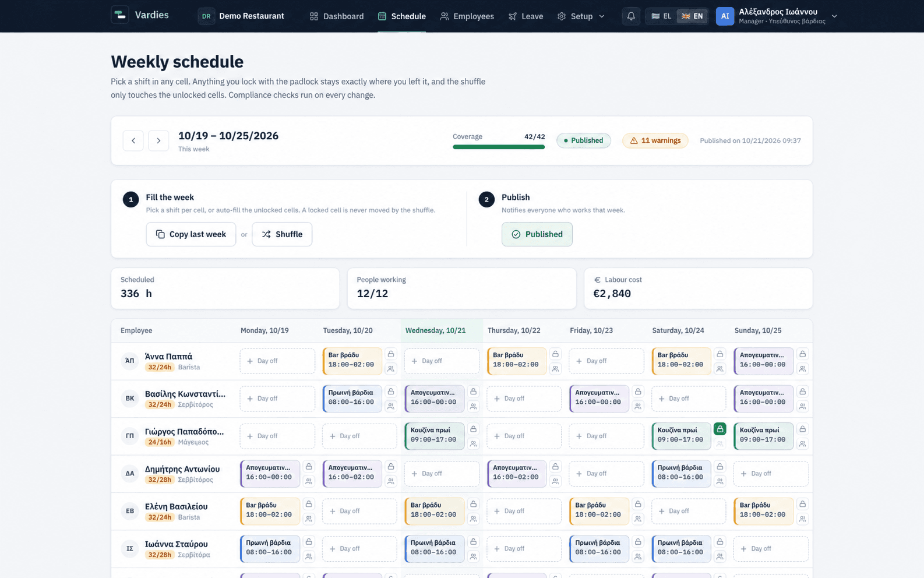The height and width of the screenshot is (578, 924).
Task: Click Copy last week button
Action: point(191,234)
